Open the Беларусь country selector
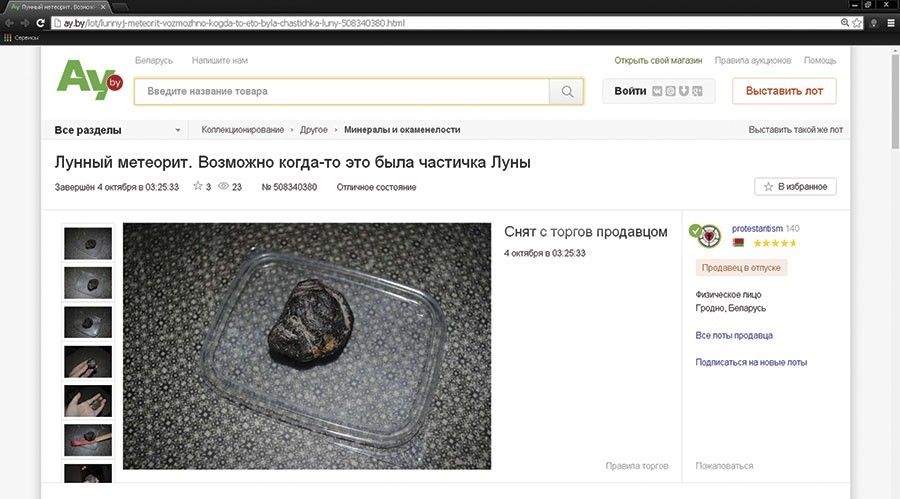 pos(154,60)
